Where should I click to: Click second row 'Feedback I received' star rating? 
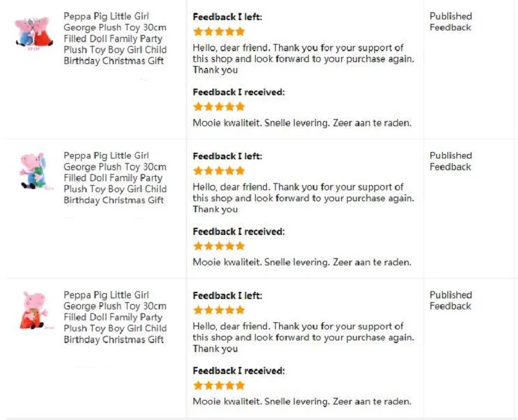[x=219, y=246]
